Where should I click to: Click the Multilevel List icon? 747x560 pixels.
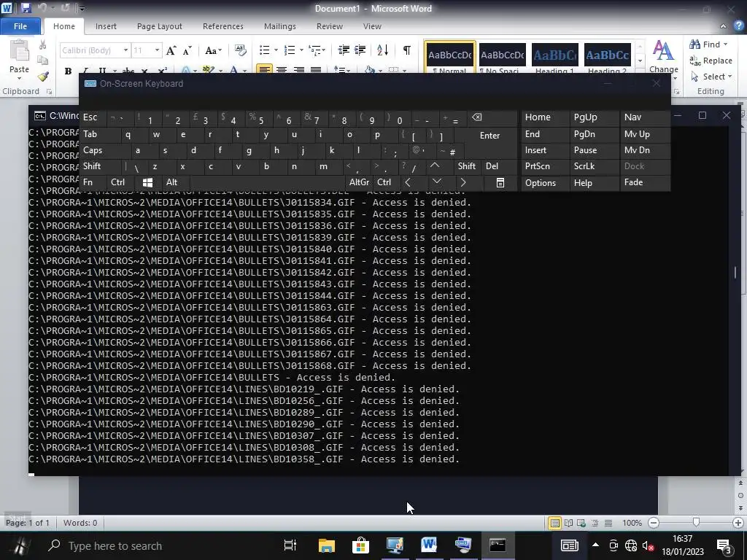coord(314,50)
